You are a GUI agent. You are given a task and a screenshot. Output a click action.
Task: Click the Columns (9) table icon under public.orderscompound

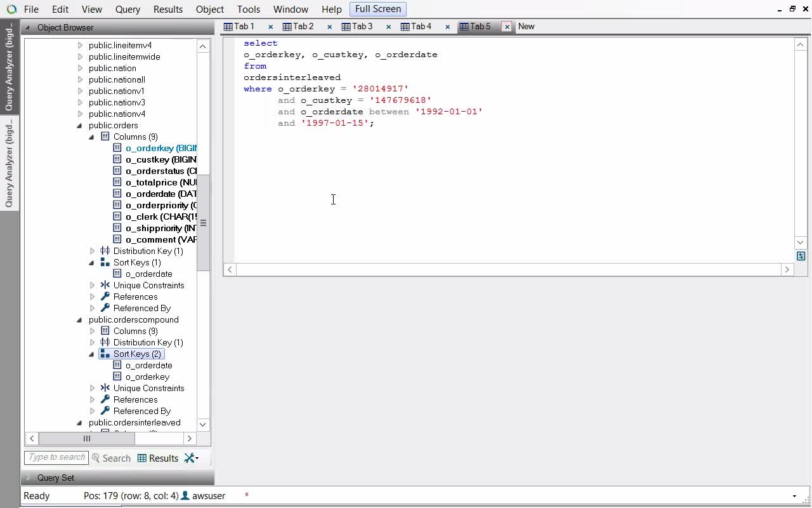105,331
